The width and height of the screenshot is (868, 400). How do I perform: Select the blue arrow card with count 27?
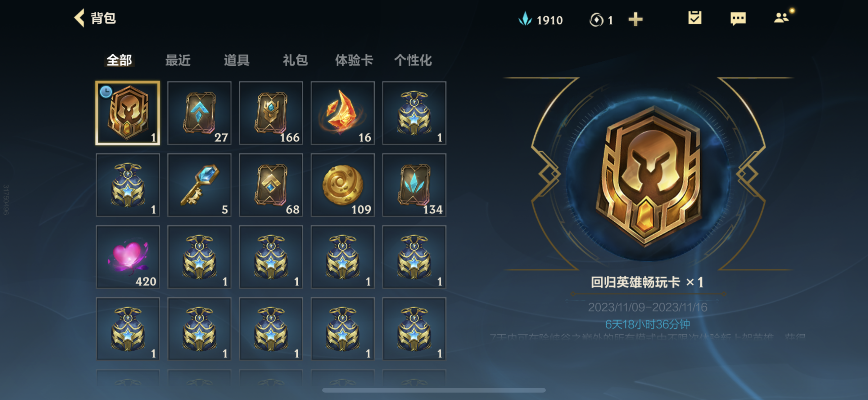coord(200,113)
